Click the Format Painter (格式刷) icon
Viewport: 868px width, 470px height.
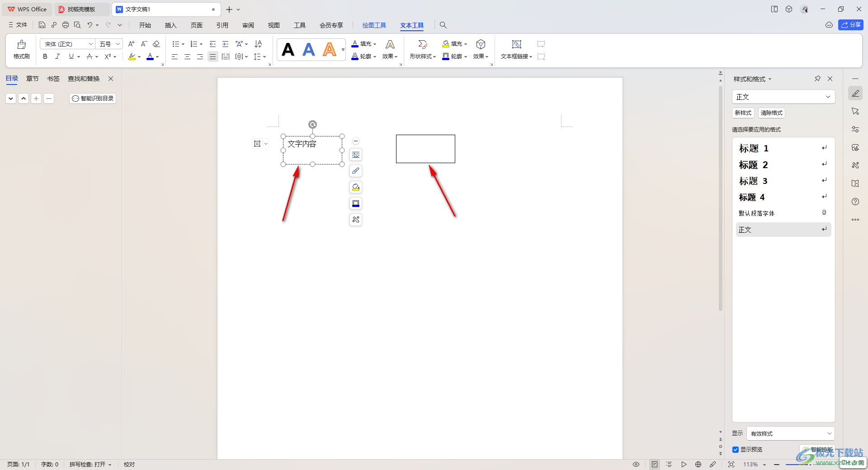pyautogui.click(x=21, y=44)
